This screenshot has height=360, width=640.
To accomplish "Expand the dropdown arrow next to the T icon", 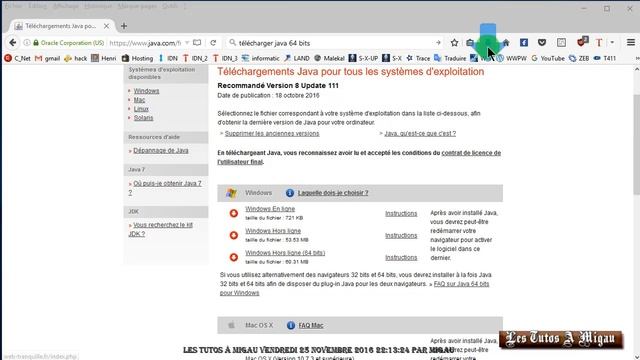I will (x=612, y=42).
